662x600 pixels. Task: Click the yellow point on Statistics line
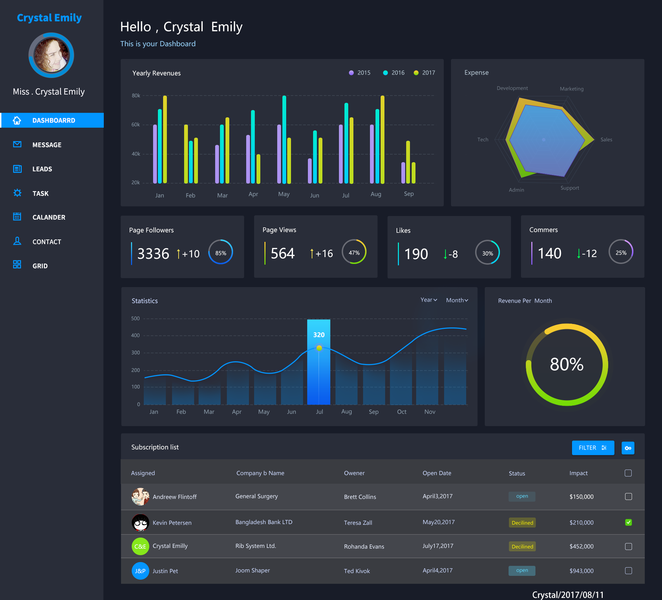tap(319, 348)
